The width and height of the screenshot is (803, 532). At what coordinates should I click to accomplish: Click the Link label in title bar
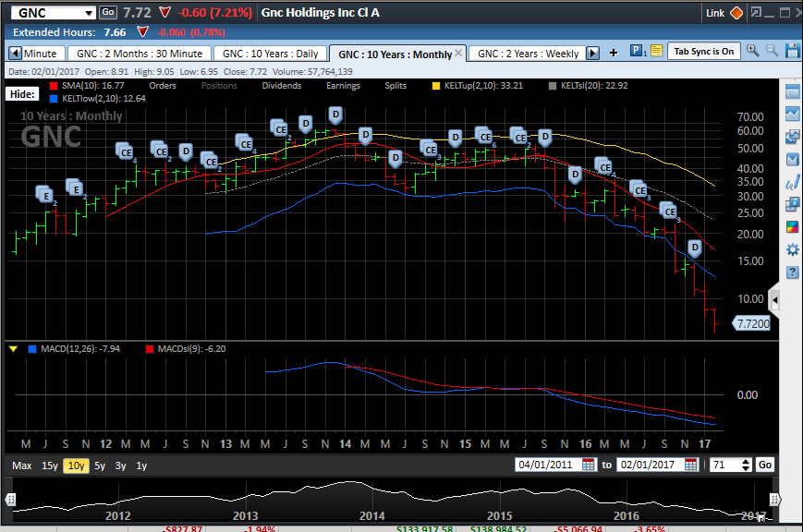tap(715, 13)
